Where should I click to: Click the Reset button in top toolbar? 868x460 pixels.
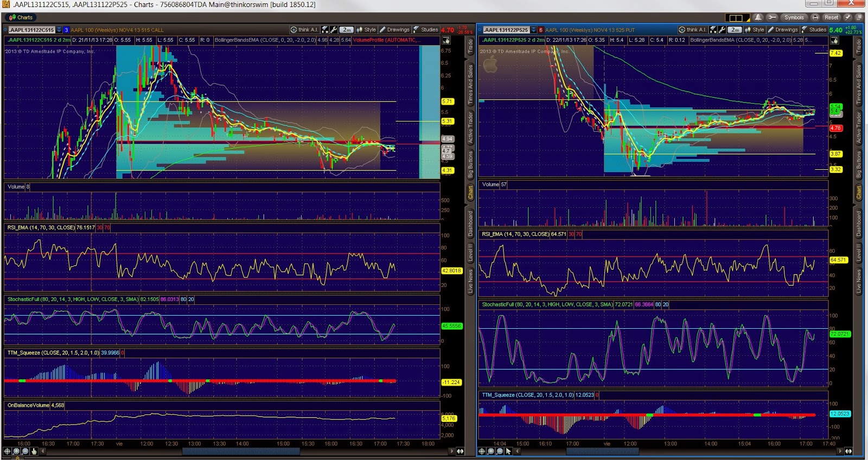[x=831, y=17]
